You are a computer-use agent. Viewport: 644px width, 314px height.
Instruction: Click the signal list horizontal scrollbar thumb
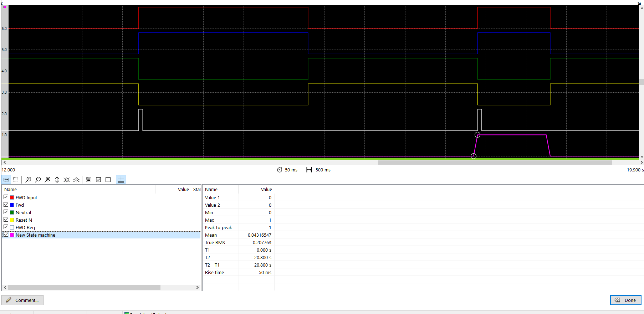click(x=84, y=287)
